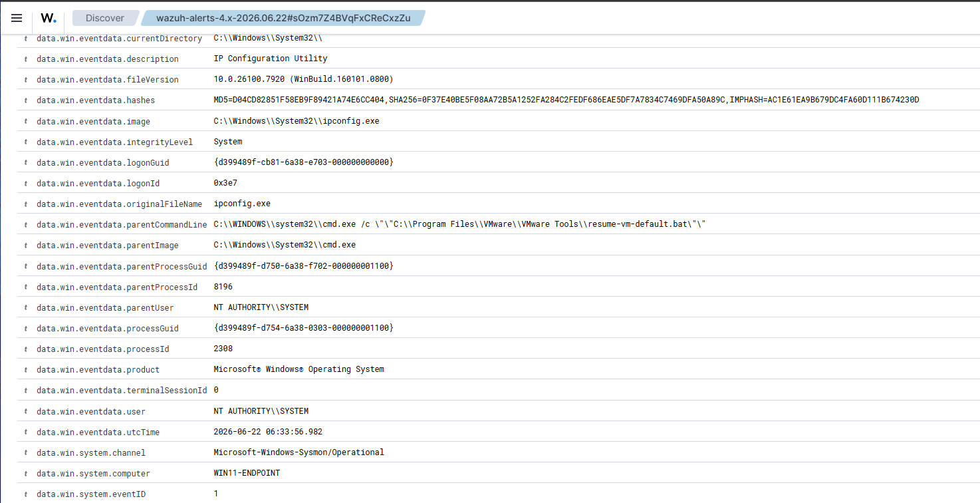
Task: Click the data.win.eventdata.originalFileName field name
Action: tap(120, 204)
